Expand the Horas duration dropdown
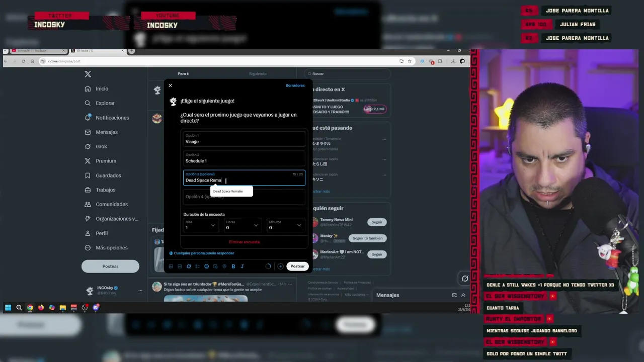Viewport: 644px width, 362px height. pyautogui.click(x=242, y=225)
